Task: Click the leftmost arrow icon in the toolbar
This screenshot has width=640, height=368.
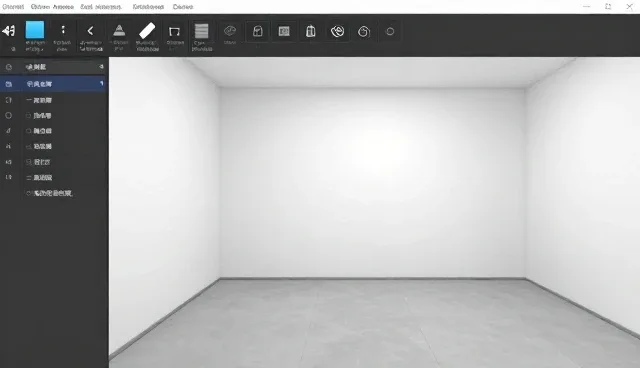Action: click(9, 31)
